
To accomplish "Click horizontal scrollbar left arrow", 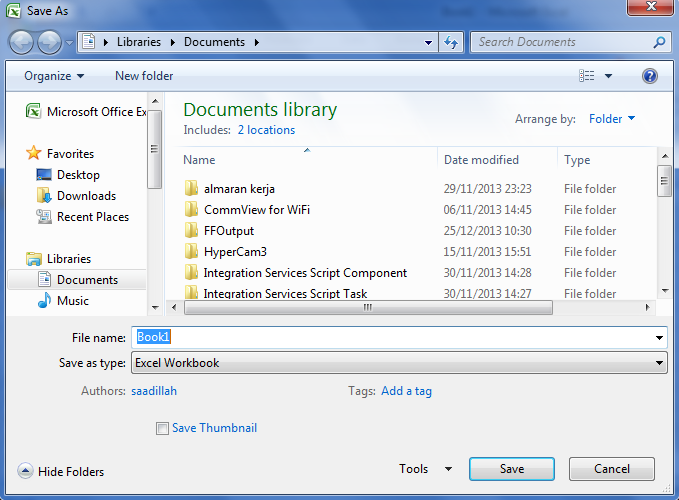I will pyautogui.click(x=174, y=308).
